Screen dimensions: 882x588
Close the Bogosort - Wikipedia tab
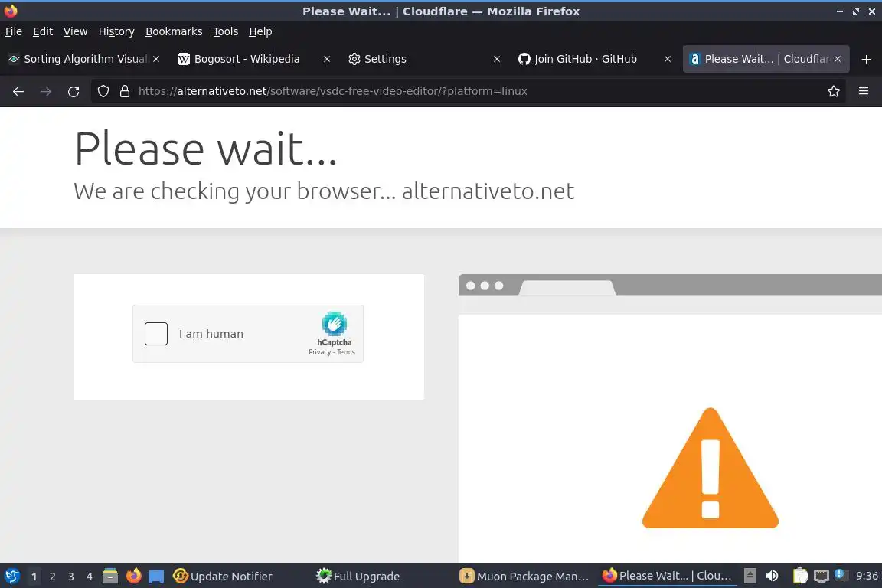(x=327, y=59)
